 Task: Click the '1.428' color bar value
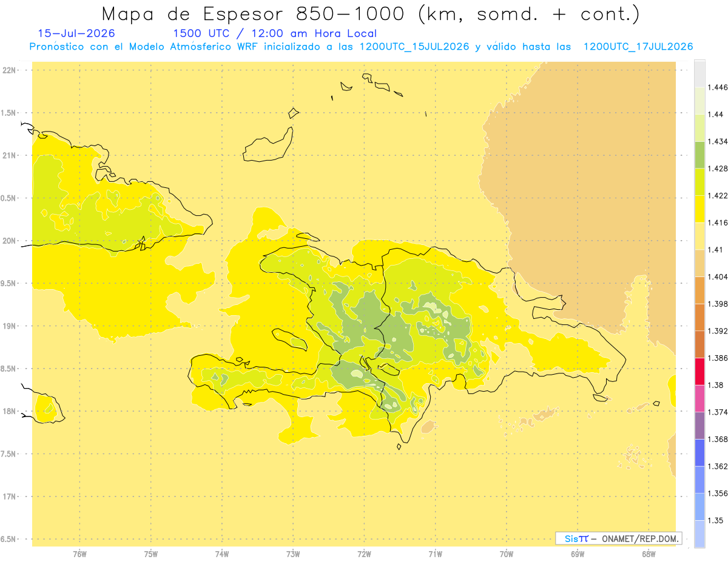point(718,169)
